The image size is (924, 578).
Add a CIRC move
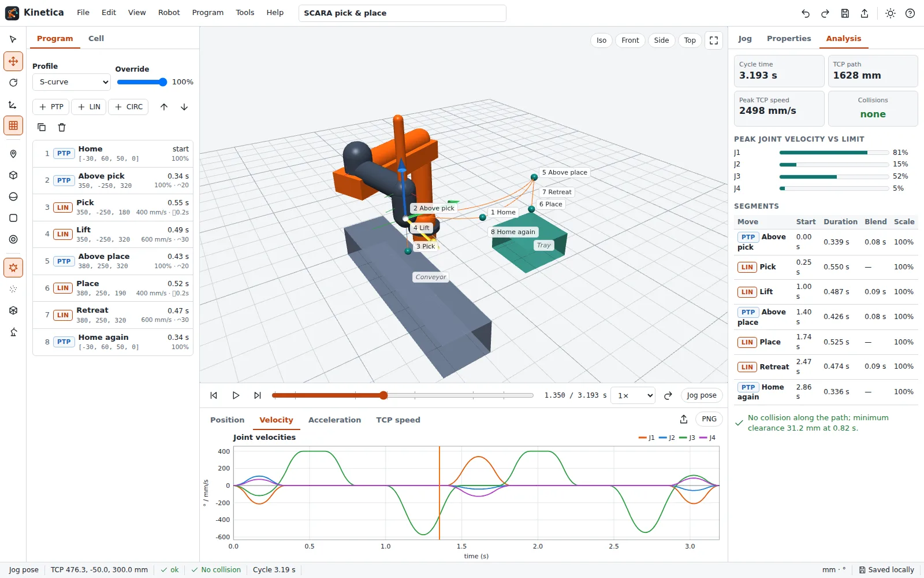(128, 107)
